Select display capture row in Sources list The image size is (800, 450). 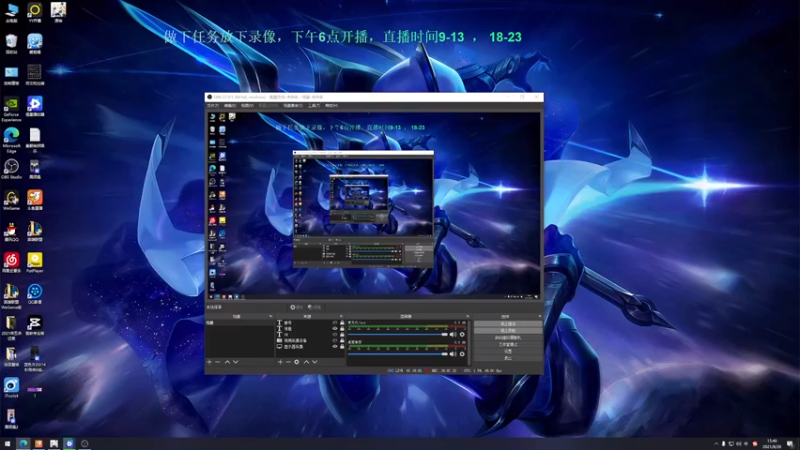[310, 346]
